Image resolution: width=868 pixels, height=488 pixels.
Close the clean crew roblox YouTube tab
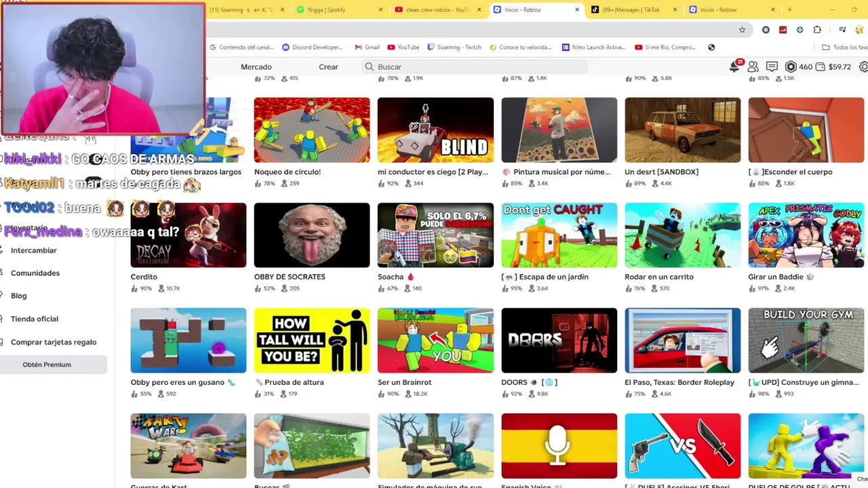[x=479, y=9]
